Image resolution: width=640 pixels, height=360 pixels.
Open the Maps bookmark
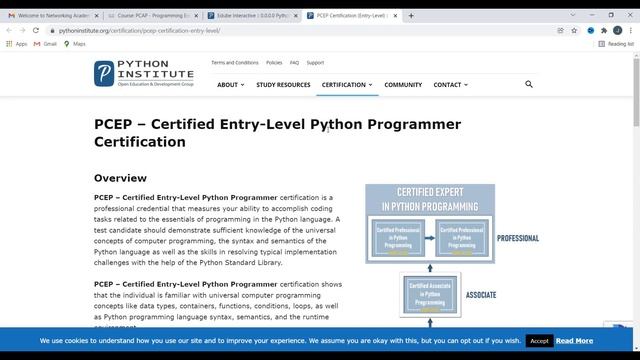point(75,44)
